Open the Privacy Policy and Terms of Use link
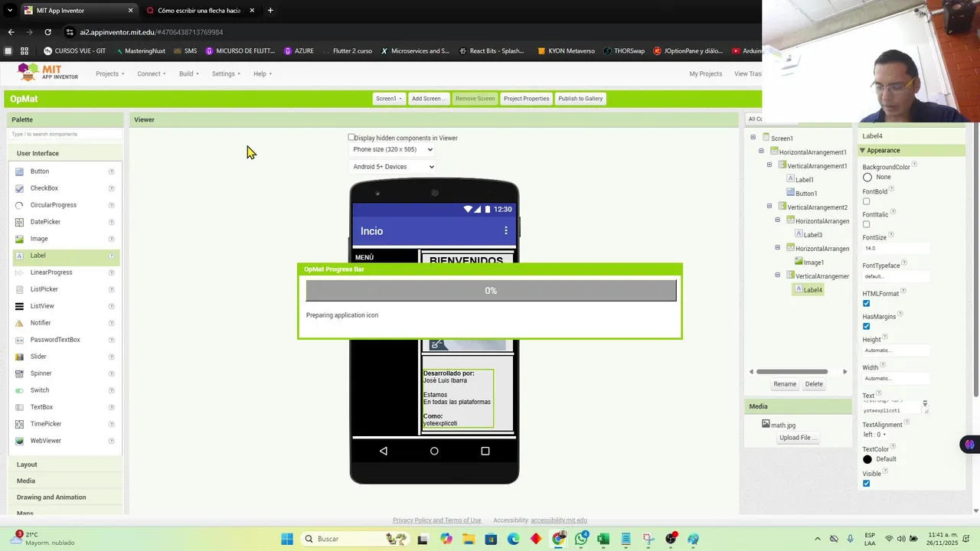The image size is (980, 551). [x=436, y=520]
